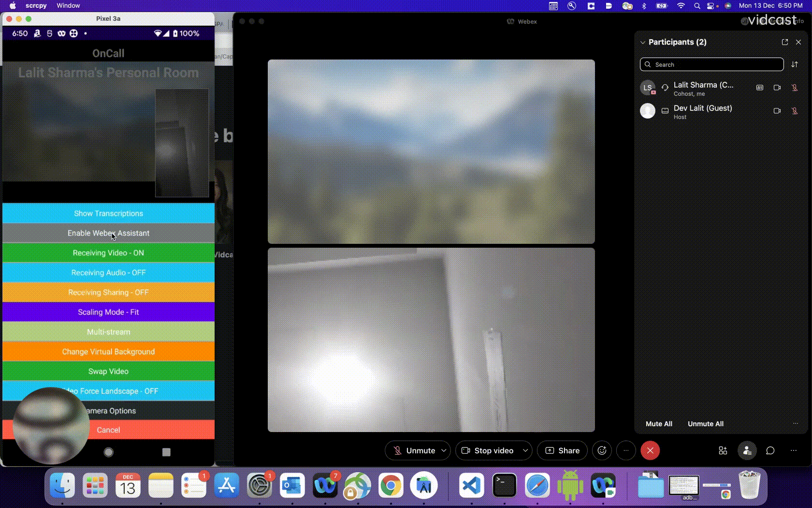The width and height of the screenshot is (812, 508).
Task: Open Android Studio from the Dock
Action: pyautogui.click(x=424, y=485)
